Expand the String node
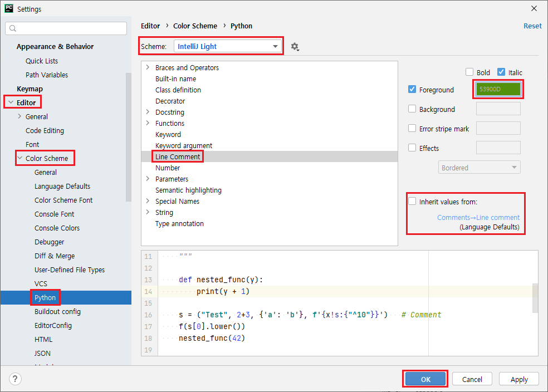This screenshot has height=392, width=548. click(x=148, y=212)
